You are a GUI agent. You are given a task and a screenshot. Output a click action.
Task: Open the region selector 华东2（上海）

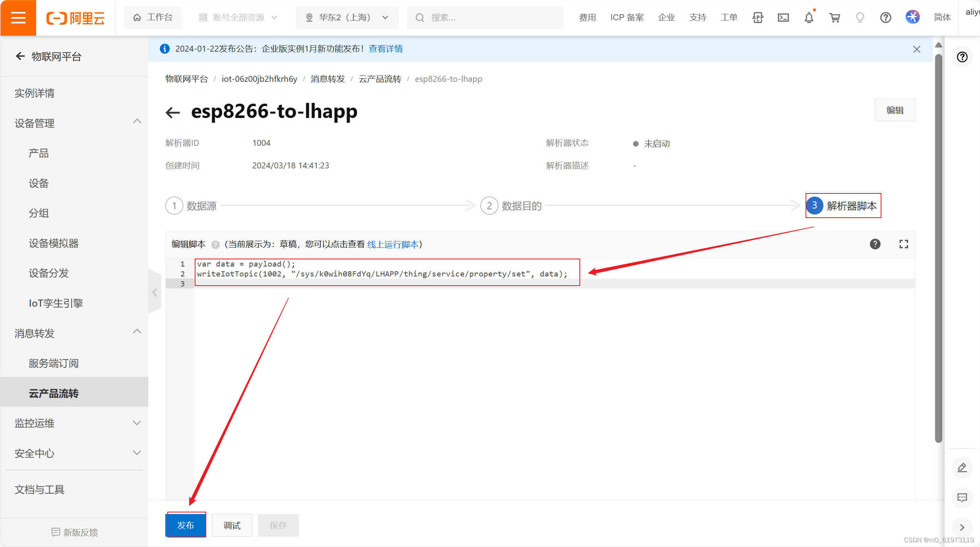(x=347, y=17)
